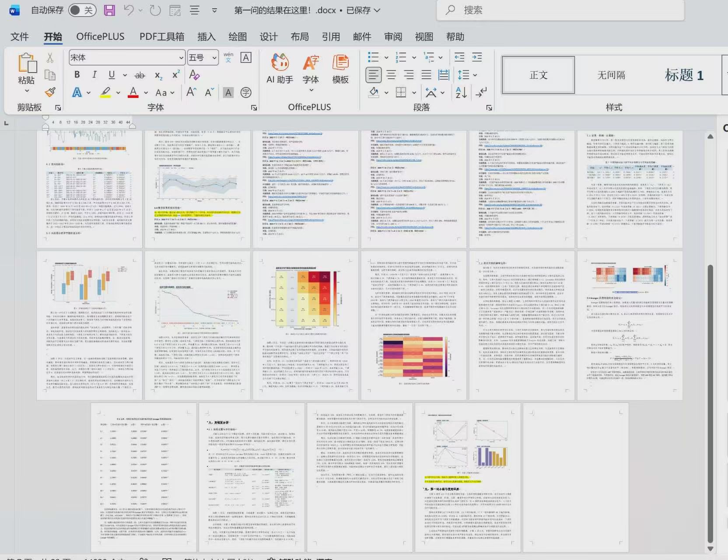Click the Redo arrow icon

pyautogui.click(x=155, y=10)
